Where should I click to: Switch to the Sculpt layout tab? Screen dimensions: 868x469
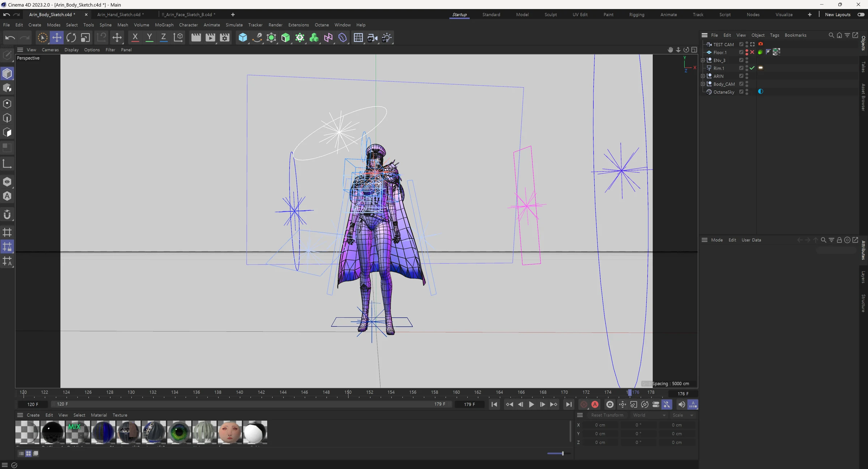tap(550, 14)
